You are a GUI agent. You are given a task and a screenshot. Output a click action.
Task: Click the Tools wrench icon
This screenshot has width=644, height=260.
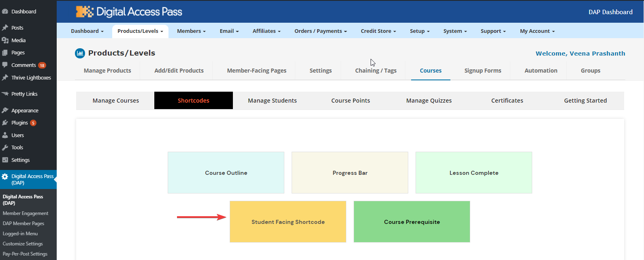click(x=5, y=147)
